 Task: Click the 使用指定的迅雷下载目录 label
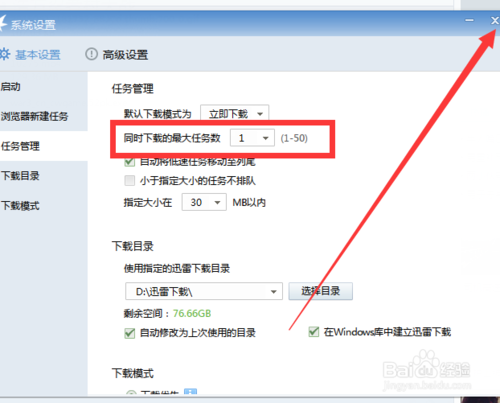click(x=177, y=268)
